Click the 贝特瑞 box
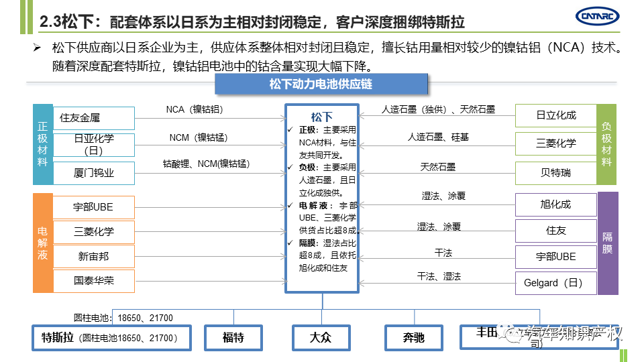 [555, 173]
